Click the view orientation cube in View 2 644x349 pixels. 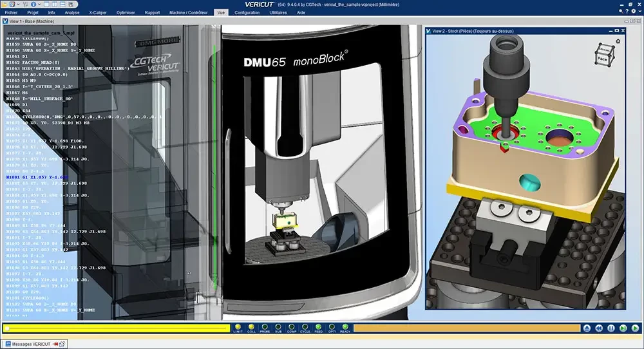[605, 55]
